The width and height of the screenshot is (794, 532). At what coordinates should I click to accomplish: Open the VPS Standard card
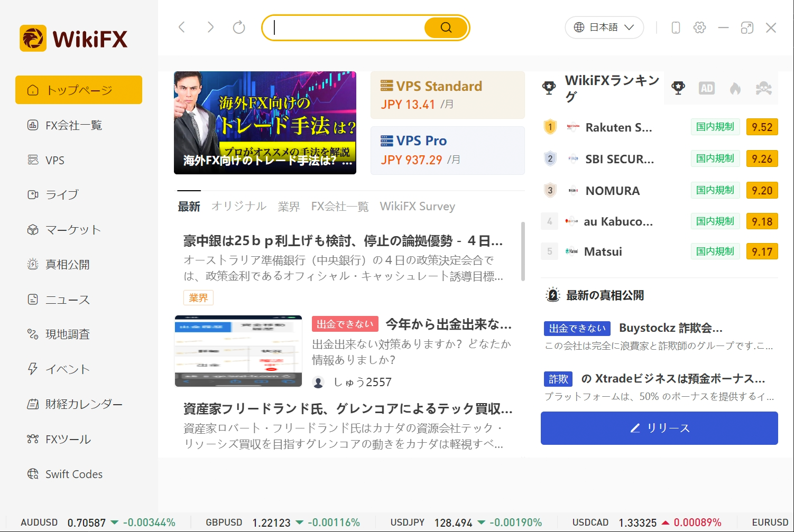click(448, 95)
